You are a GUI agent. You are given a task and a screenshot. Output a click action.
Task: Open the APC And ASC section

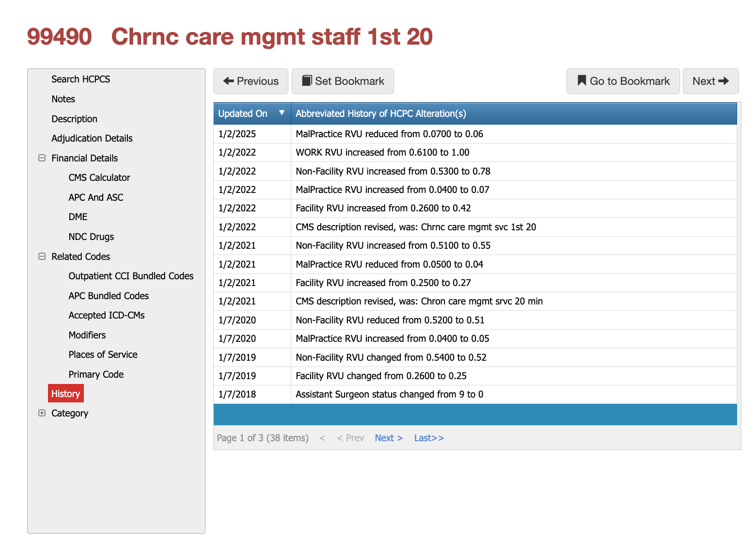(95, 197)
